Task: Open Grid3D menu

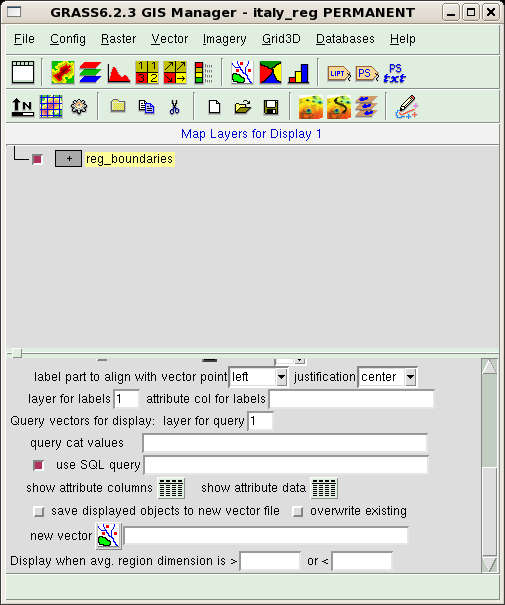Action: coord(281,39)
